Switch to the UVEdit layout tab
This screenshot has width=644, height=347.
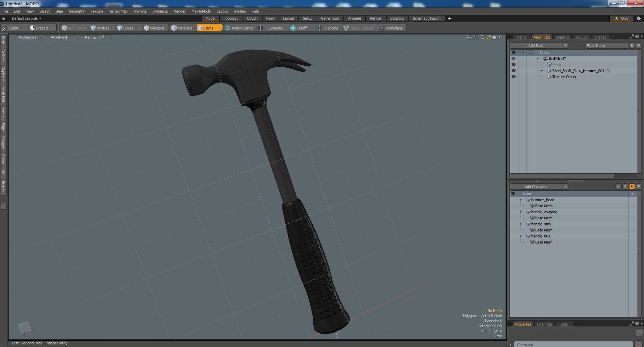tap(252, 18)
